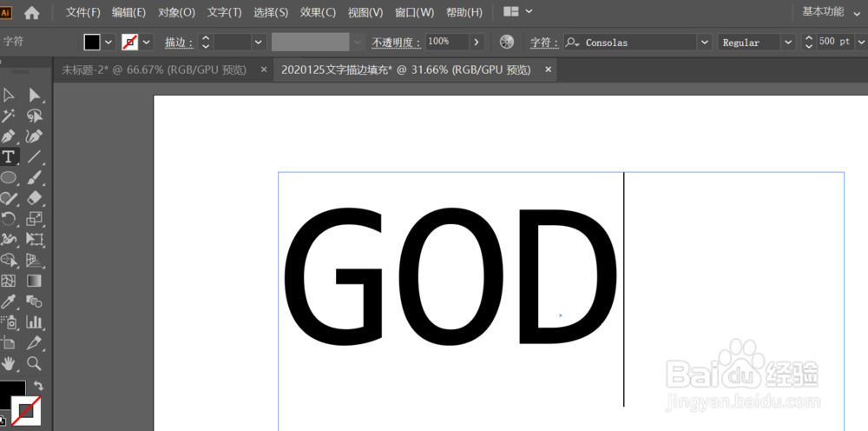This screenshot has height=431, width=868.
Task: Select the Magic Wand tool
Action: (x=9, y=116)
